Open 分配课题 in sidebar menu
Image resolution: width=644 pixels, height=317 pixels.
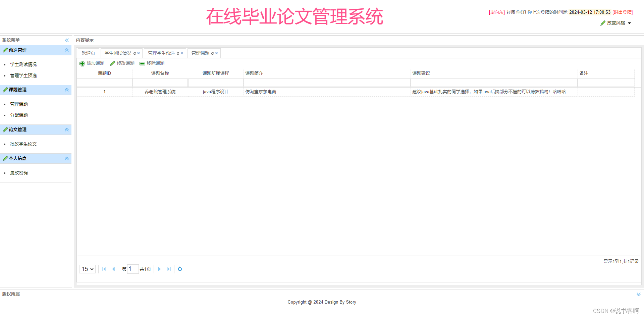pos(19,115)
